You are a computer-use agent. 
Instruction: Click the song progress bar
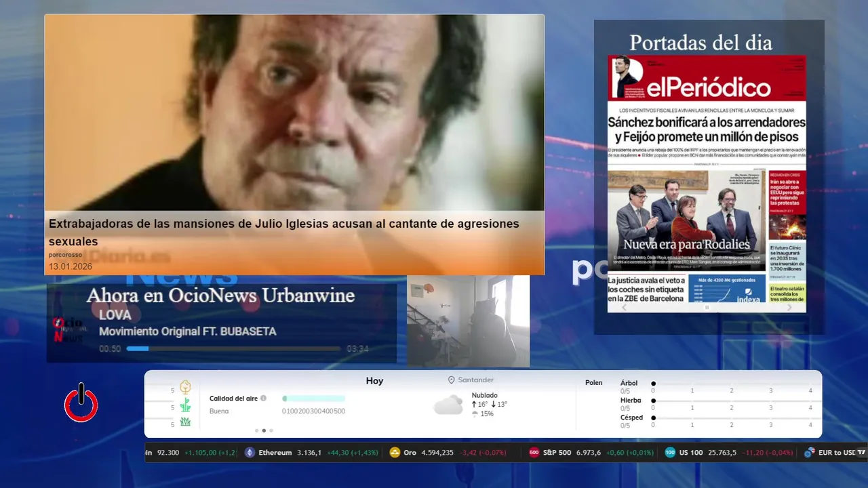(x=233, y=349)
